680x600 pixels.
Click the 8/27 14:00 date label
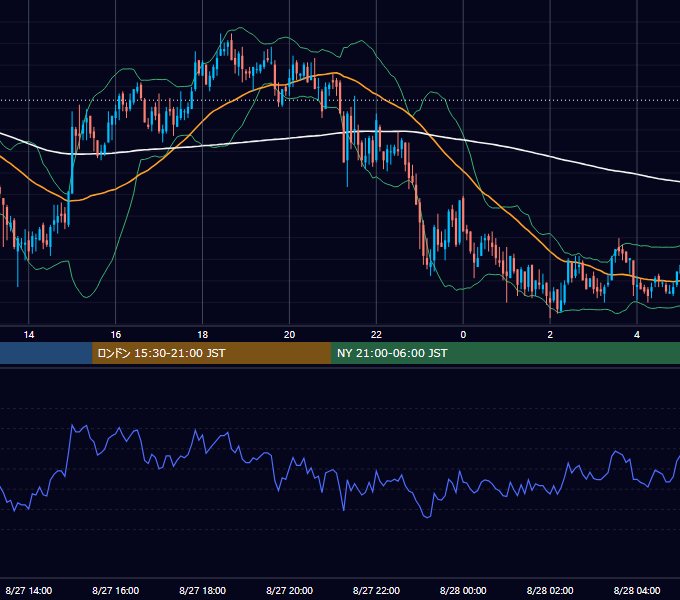pyautogui.click(x=29, y=590)
